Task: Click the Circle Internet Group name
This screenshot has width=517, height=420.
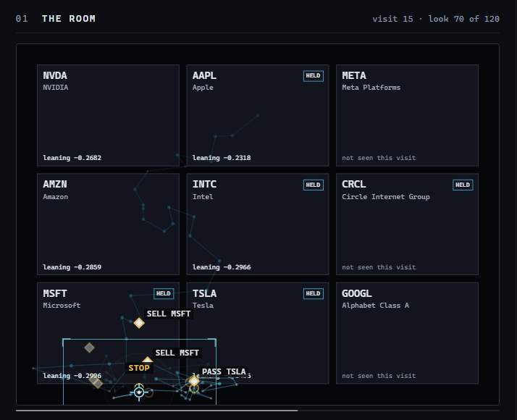Action: coord(386,197)
